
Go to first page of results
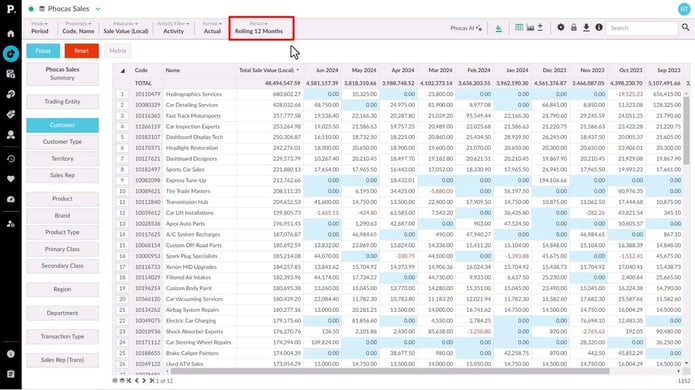129,381
